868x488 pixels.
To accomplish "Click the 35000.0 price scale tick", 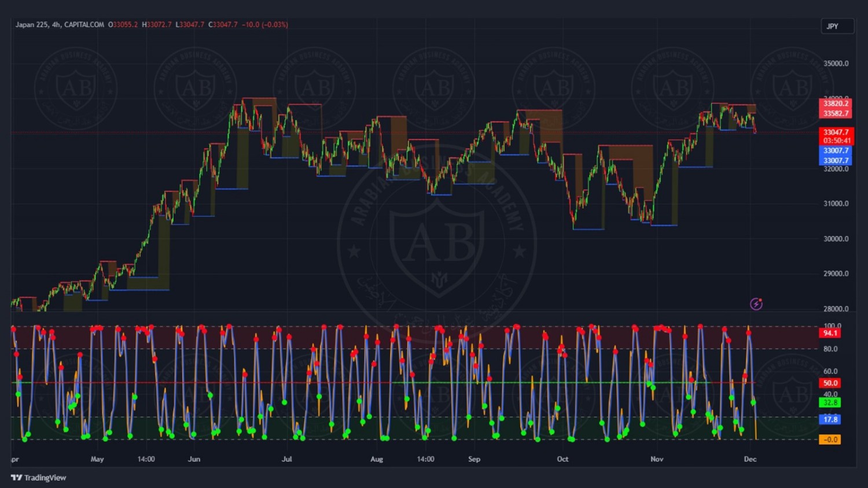I will (836, 64).
